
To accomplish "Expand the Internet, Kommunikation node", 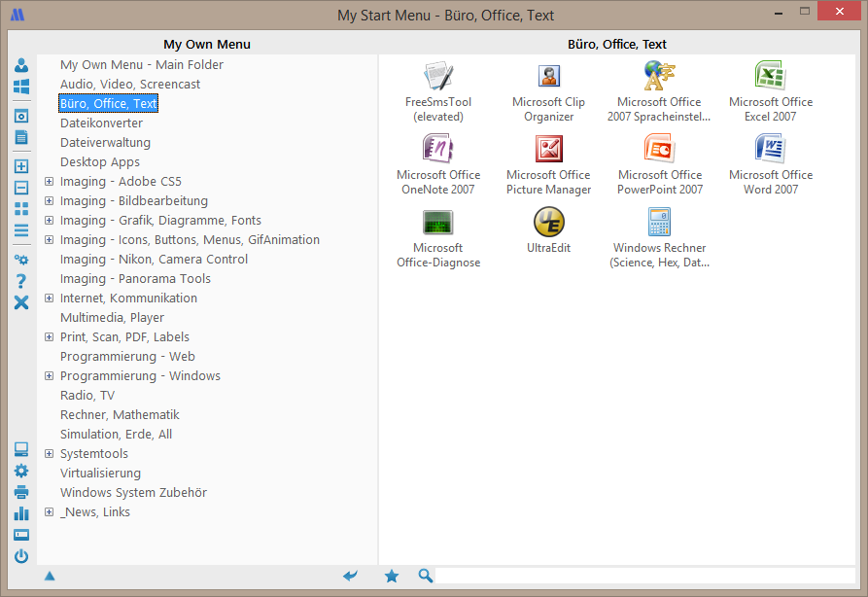I will click(50, 298).
